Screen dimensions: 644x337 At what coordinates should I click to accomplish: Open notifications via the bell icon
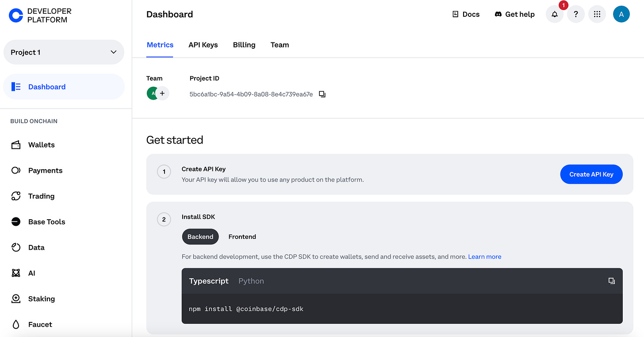coord(555,14)
